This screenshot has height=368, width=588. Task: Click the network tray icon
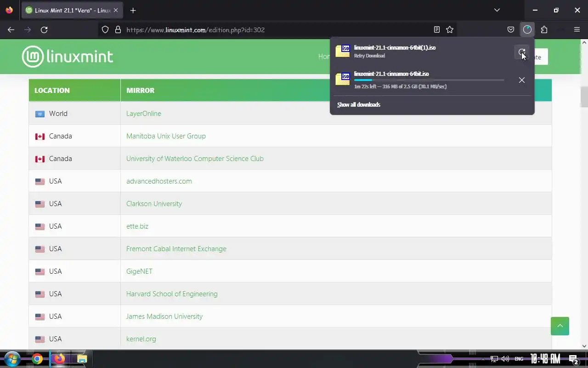click(x=494, y=359)
